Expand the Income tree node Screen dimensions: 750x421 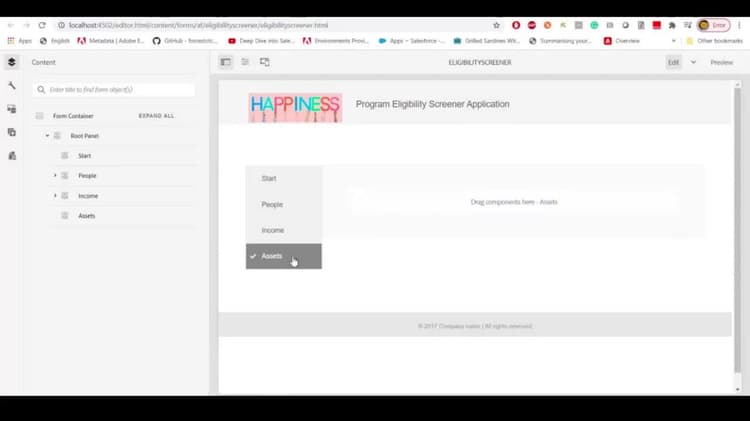(55, 196)
